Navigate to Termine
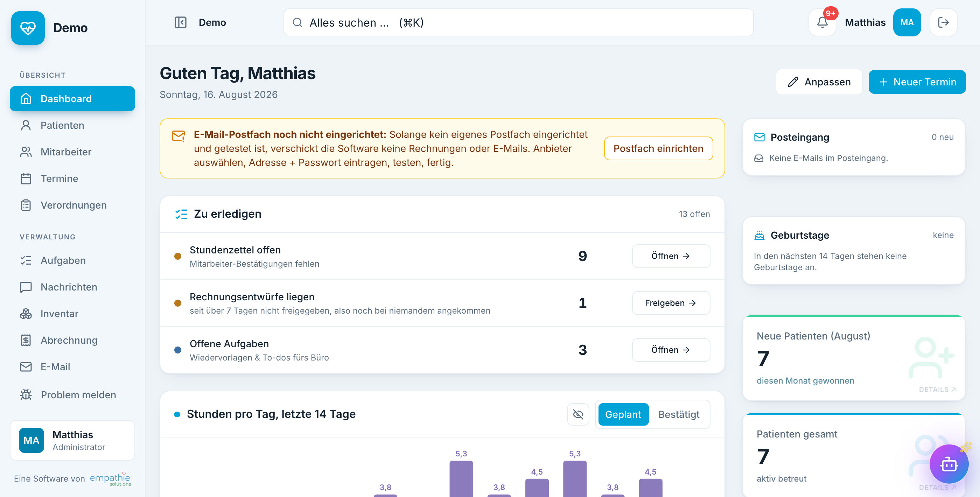This screenshot has height=497, width=980. (72, 178)
